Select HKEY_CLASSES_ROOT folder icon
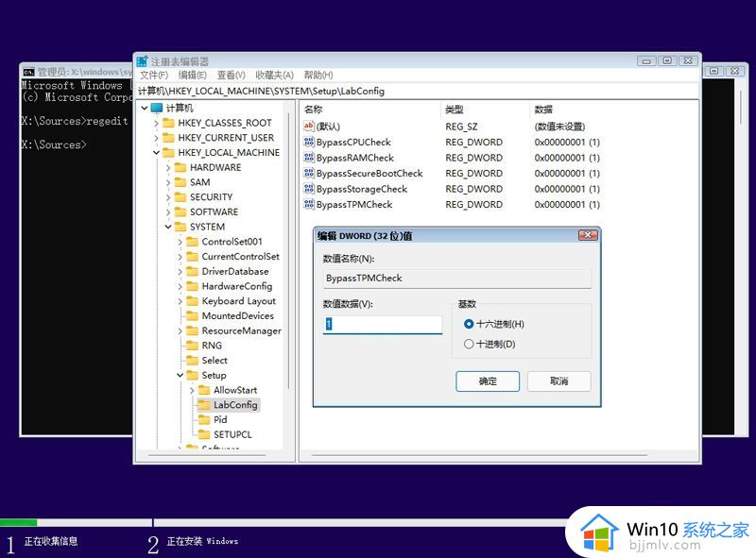Viewport: 756px width, 558px height. [x=168, y=123]
